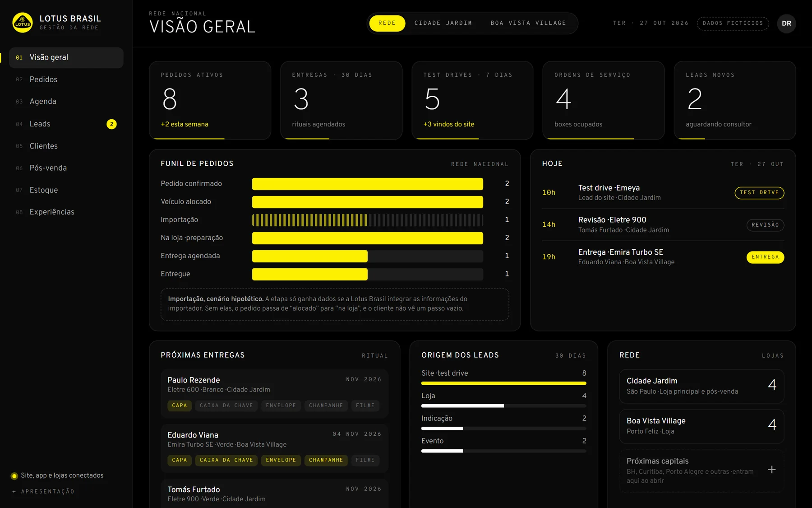Screen dimensions: 812x508
Task: Open the Pedidos ativos card
Action: click(x=210, y=100)
